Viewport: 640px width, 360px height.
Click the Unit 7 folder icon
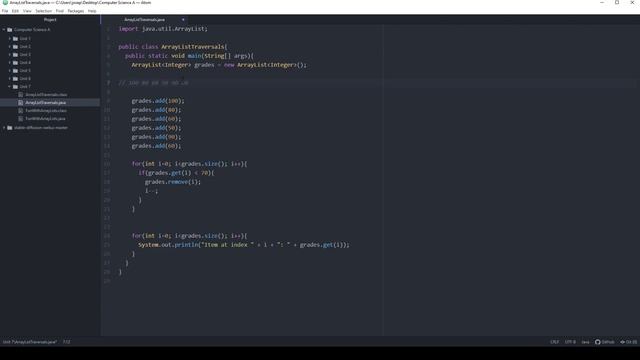pos(16,87)
